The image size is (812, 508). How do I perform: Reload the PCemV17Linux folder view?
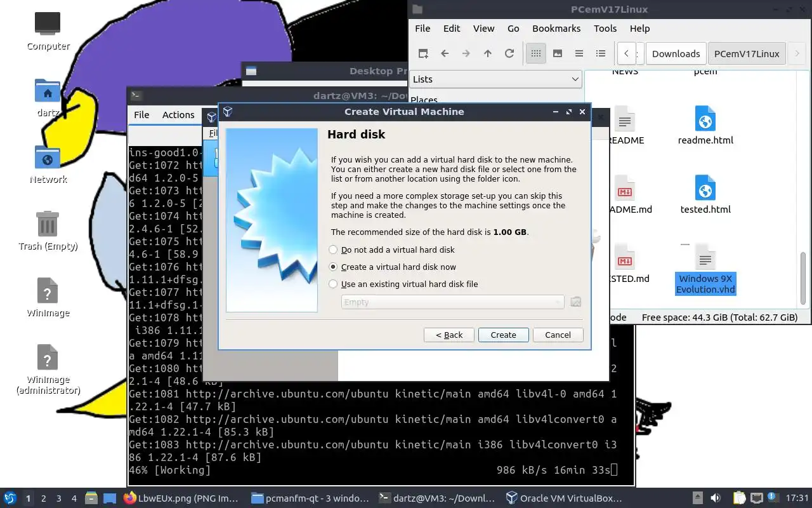pyautogui.click(x=509, y=53)
